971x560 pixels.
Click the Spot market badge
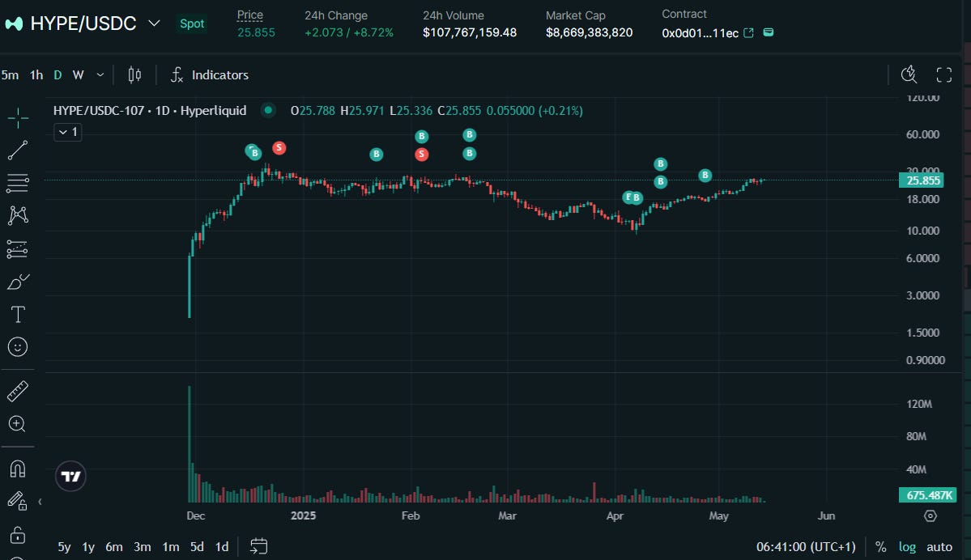coord(191,23)
